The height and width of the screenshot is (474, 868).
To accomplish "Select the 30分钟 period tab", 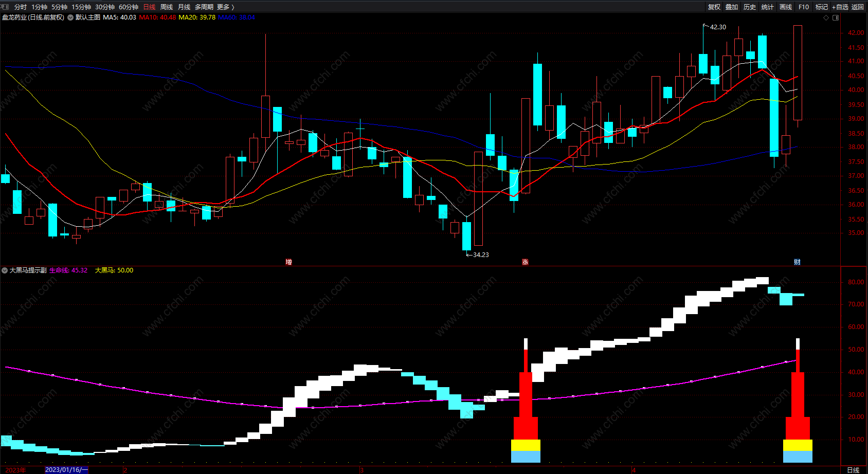I will coord(105,7).
